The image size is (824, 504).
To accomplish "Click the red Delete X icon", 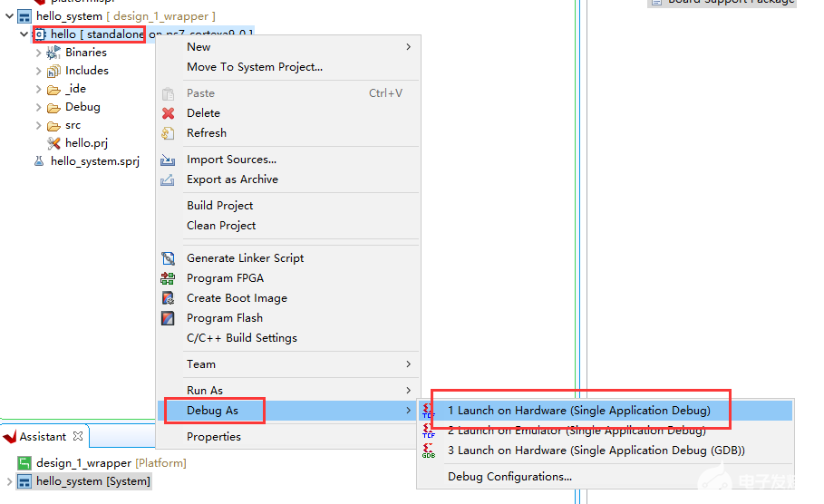I will coord(169,113).
